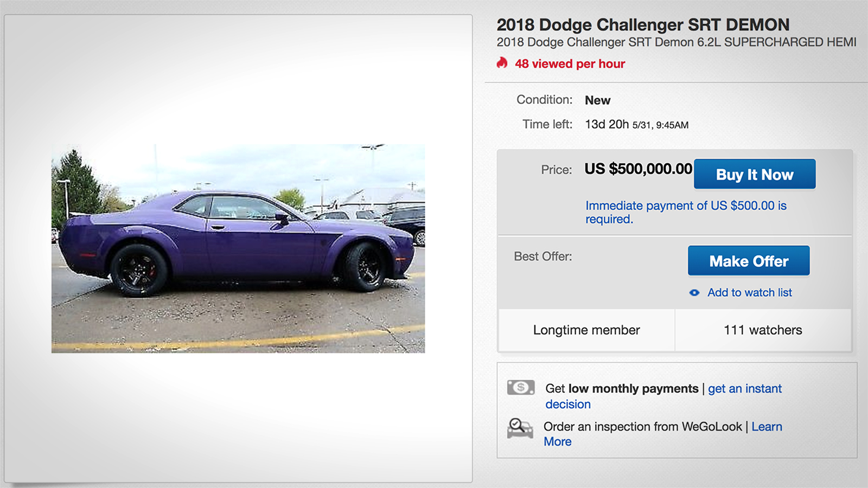868x488 pixels.
Task: Click the eye icon beside the watch list link
Action: (x=694, y=293)
